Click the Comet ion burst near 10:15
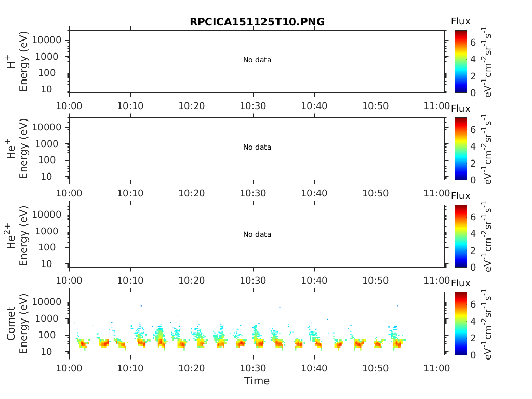Image resolution: width=532 pixels, height=399 pixels. pos(160,338)
